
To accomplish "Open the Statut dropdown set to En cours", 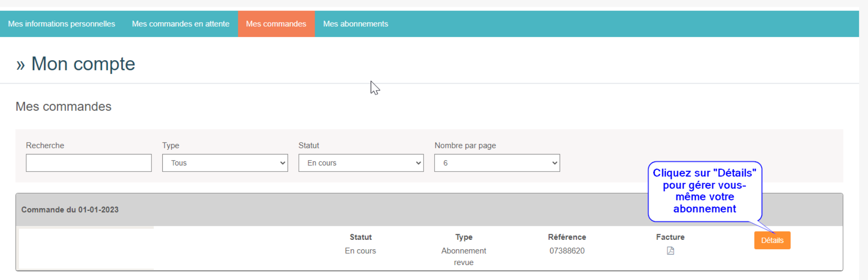I will (x=361, y=163).
